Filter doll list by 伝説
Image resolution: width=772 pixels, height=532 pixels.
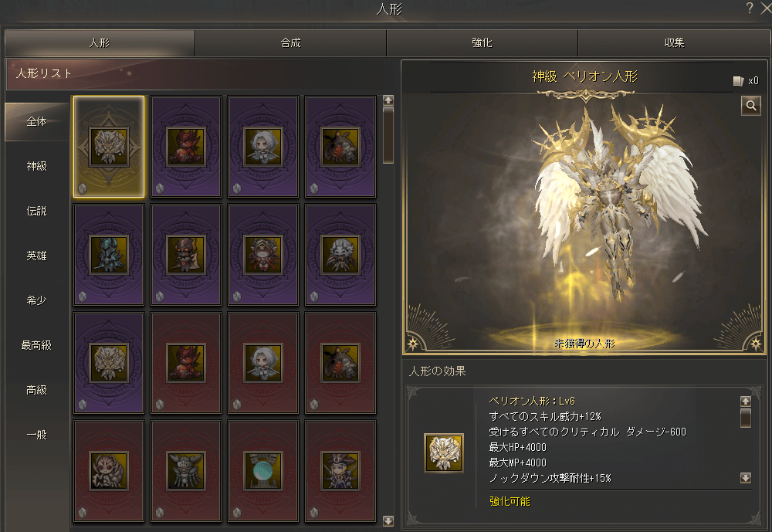pyautogui.click(x=37, y=211)
